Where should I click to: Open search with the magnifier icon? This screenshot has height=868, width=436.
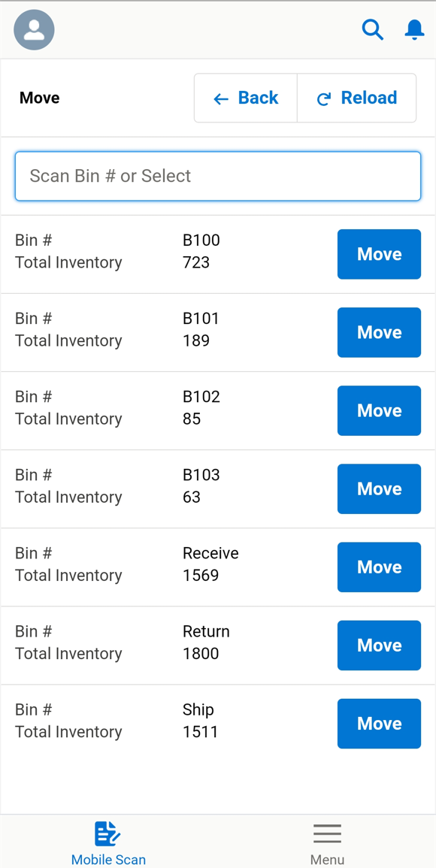click(373, 29)
